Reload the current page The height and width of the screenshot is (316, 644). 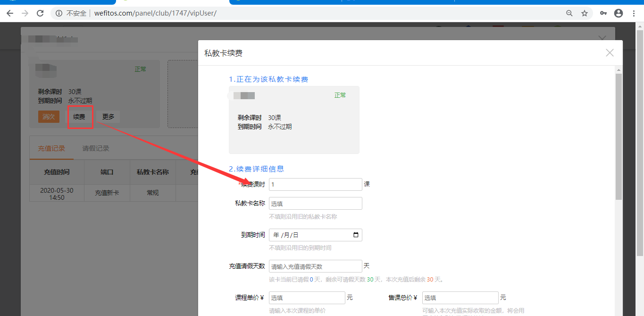40,13
